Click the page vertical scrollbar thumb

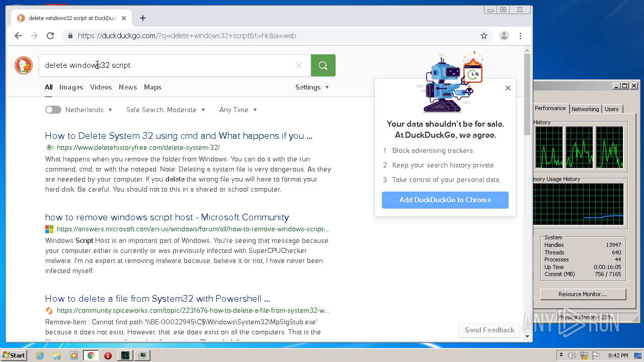(527, 95)
